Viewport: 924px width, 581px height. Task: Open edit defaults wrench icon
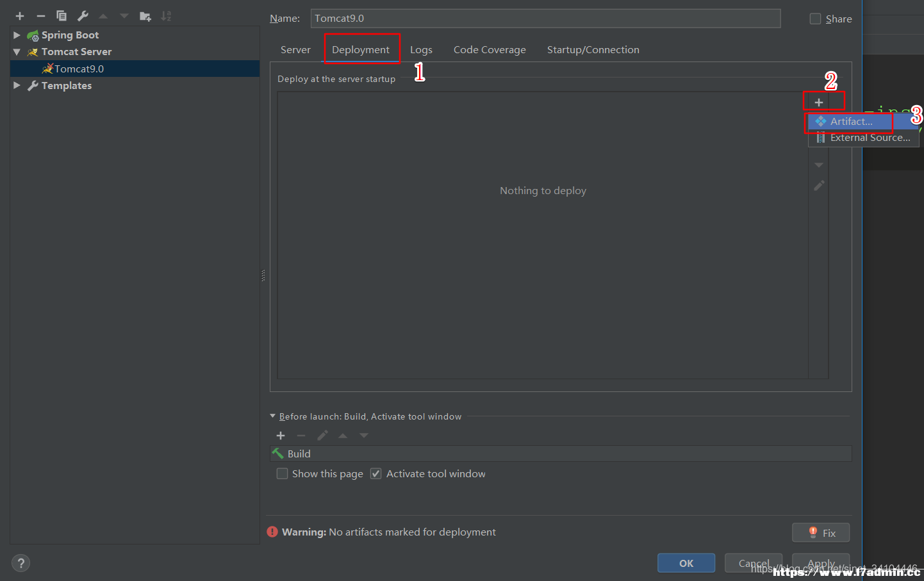(83, 16)
